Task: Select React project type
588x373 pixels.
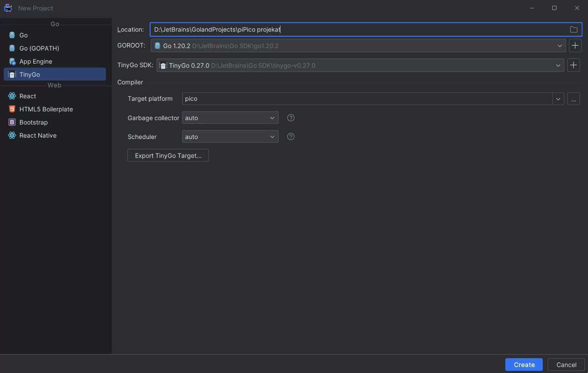Action: (55, 96)
